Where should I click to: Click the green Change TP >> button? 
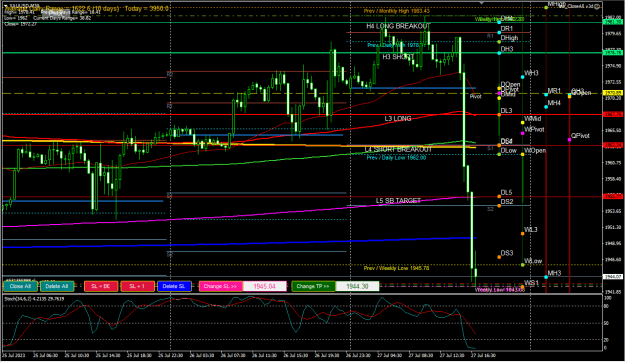pos(313,286)
